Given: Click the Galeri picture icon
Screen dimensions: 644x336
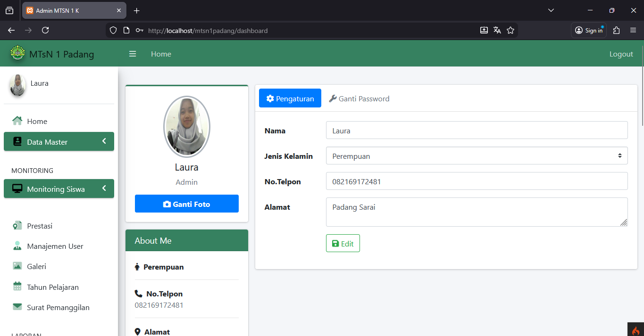Looking at the screenshot, I should (17, 266).
